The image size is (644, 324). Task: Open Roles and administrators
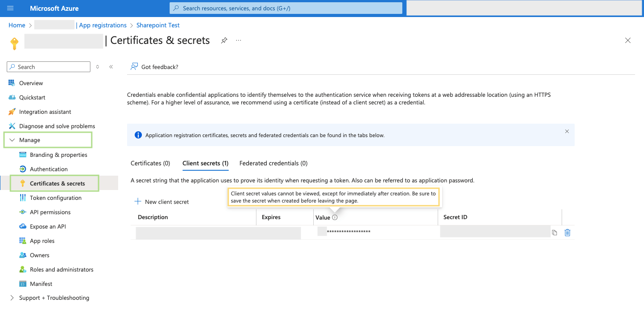(62, 269)
